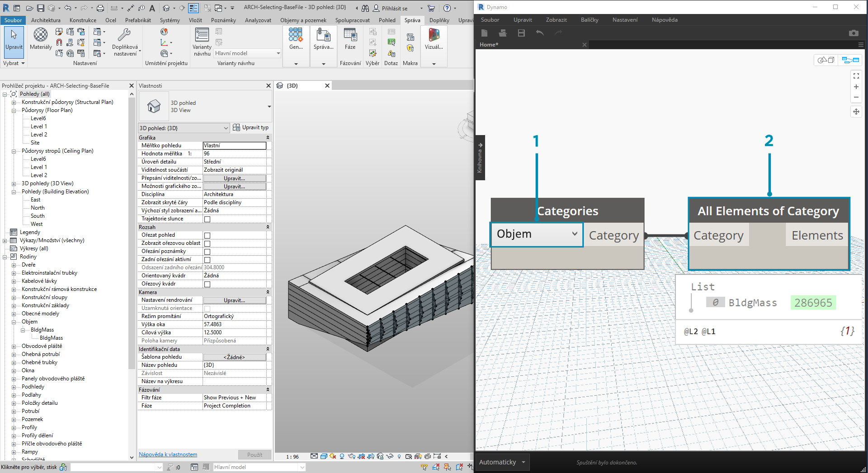
Task: Expand the Dveře family tree node
Action: (x=14, y=265)
